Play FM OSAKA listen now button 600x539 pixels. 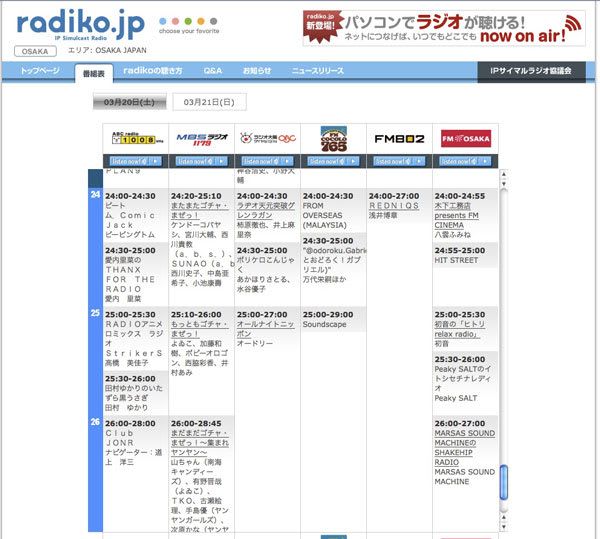point(465,161)
